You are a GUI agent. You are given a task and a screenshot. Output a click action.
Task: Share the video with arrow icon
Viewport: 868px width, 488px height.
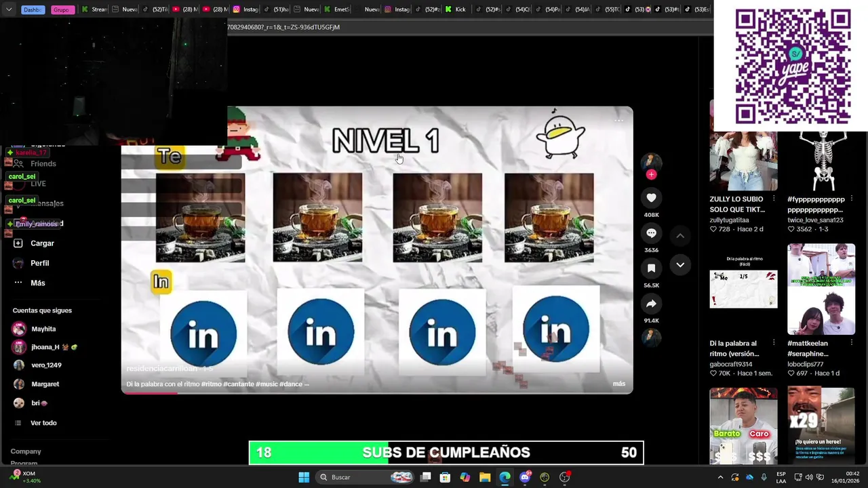(x=651, y=304)
